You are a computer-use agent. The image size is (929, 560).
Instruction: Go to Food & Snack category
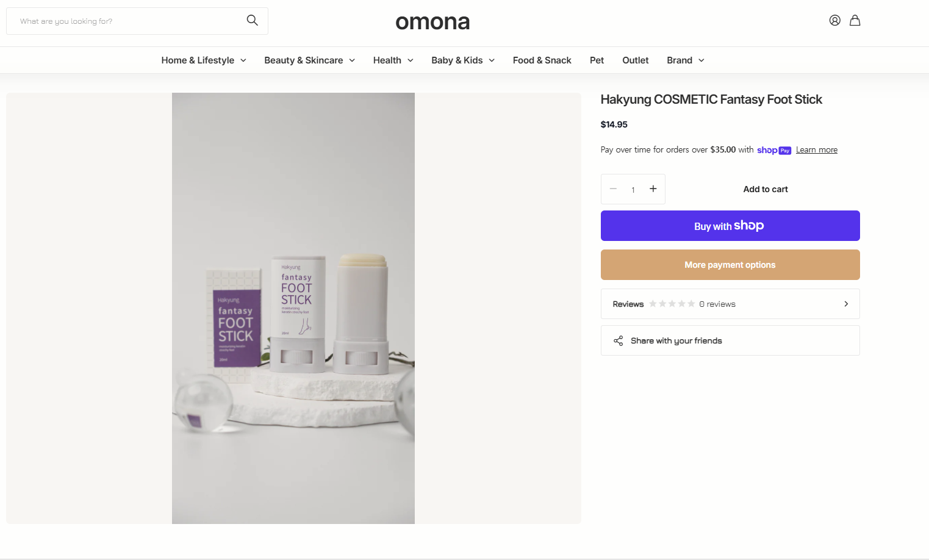click(542, 60)
